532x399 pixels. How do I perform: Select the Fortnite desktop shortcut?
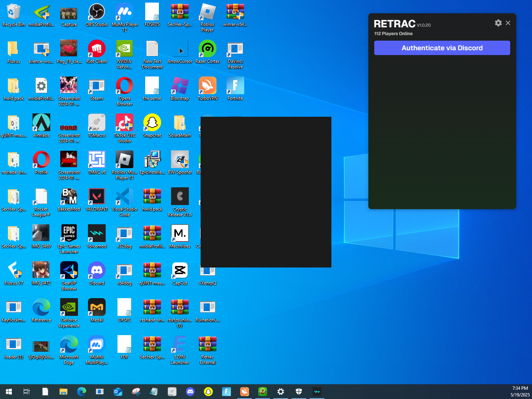(x=235, y=89)
